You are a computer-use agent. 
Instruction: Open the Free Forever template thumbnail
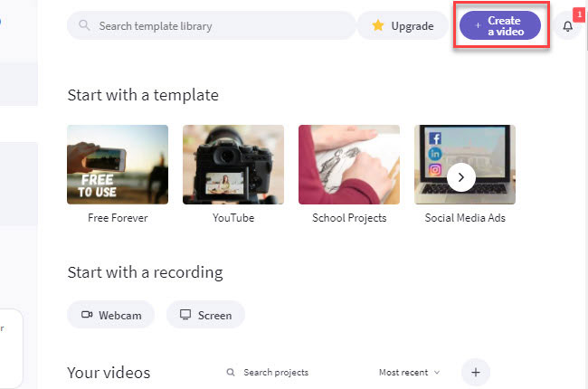coord(118,165)
